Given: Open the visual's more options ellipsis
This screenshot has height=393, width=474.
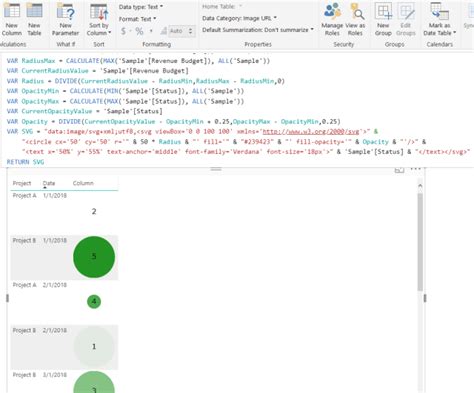Looking at the screenshot, I should tap(415, 169).
